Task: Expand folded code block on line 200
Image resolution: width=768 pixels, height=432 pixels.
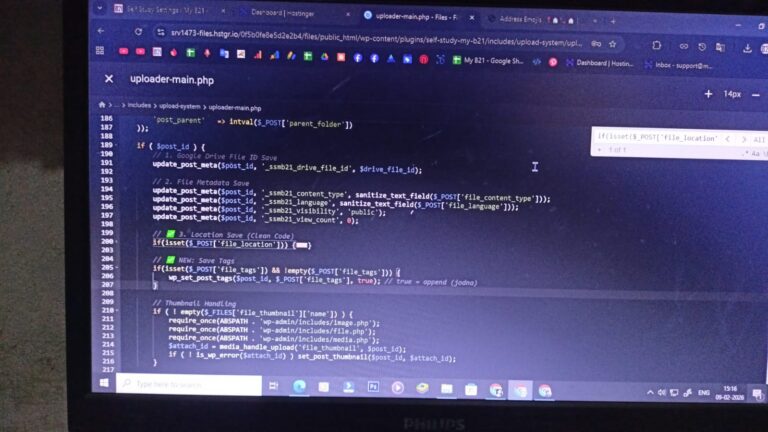Action: [301, 244]
